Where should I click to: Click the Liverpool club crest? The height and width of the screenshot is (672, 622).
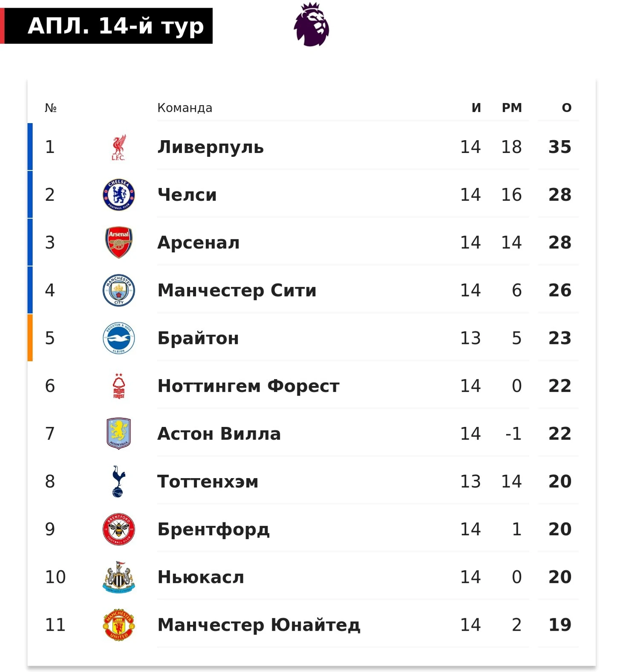[119, 147]
